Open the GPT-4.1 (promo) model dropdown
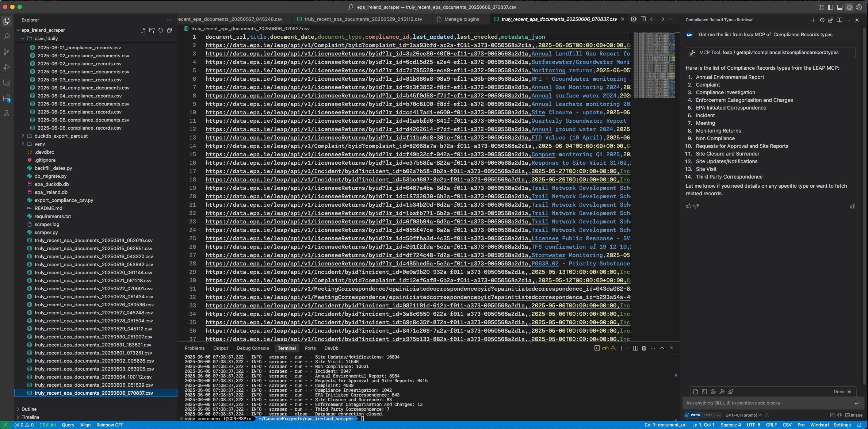868x429 pixels. point(743,415)
